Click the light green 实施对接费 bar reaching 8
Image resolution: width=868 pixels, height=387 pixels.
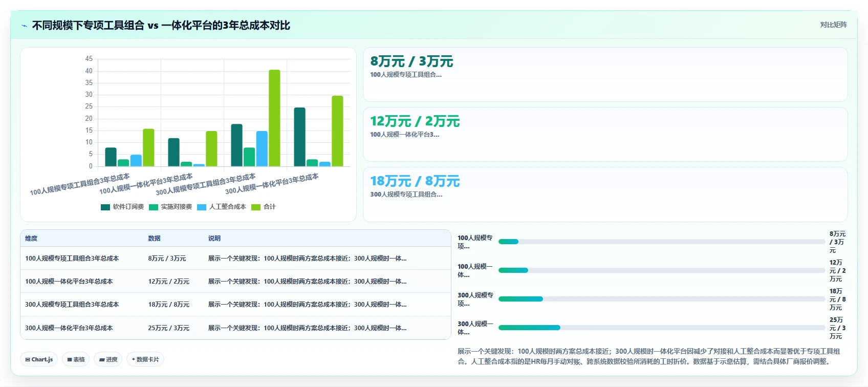coord(249,157)
